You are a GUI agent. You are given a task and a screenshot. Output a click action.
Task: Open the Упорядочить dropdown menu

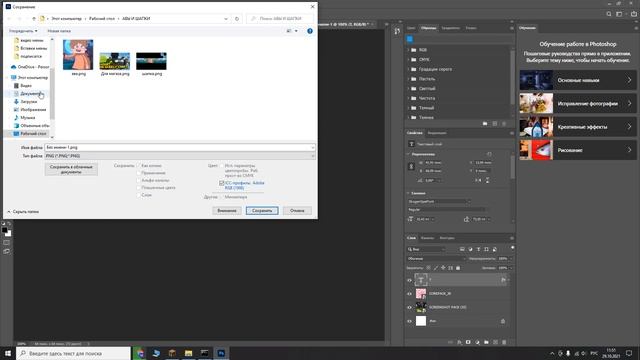click(x=23, y=31)
